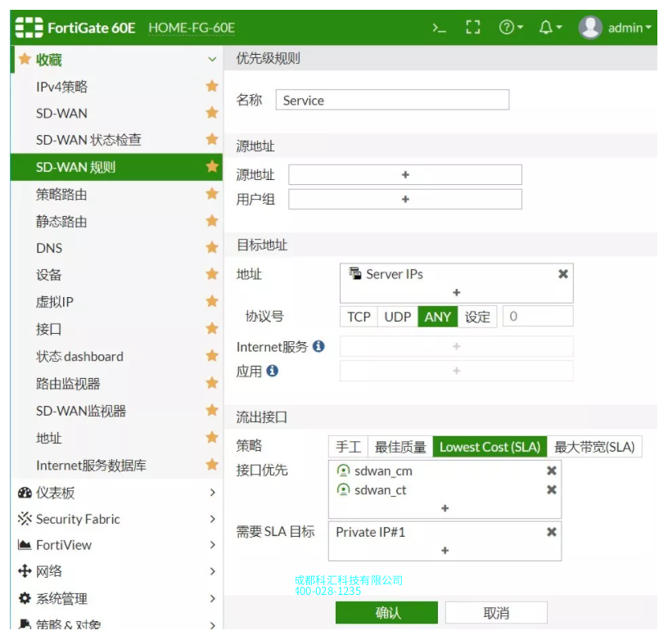668x644 pixels.
Task: Open the notifications bell menu
Action: click(x=550, y=28)
